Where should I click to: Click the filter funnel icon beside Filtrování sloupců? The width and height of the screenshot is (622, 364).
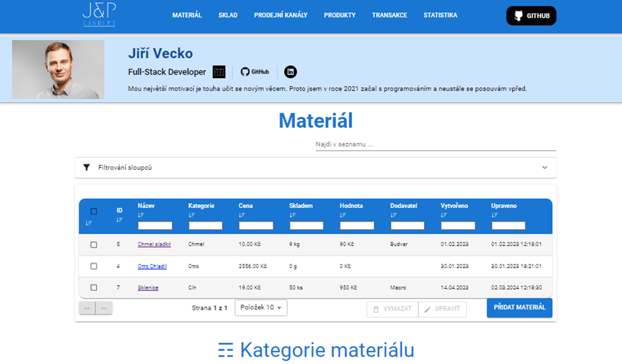click(x=87, y=167)
